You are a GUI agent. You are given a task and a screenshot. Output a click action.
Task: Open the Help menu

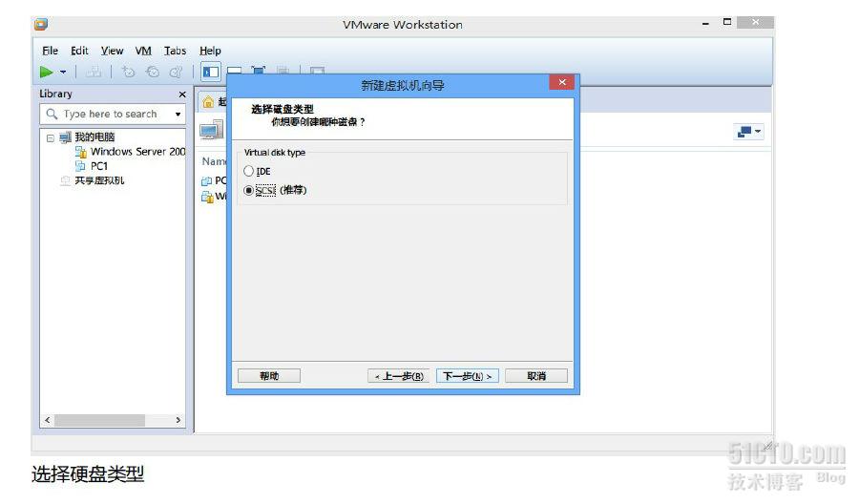tap(210, 51)
